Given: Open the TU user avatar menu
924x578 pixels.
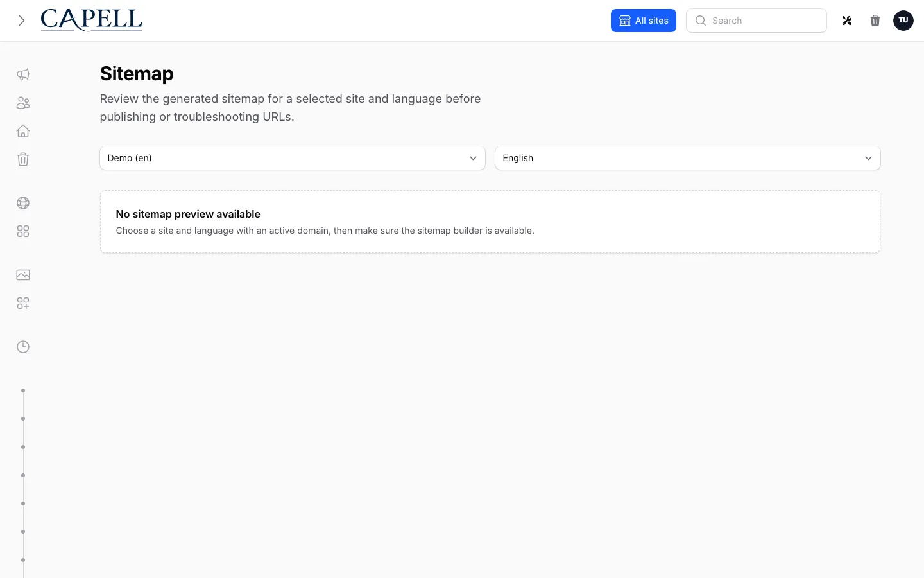Looking at the screenshot, I should tap(903, 21).
